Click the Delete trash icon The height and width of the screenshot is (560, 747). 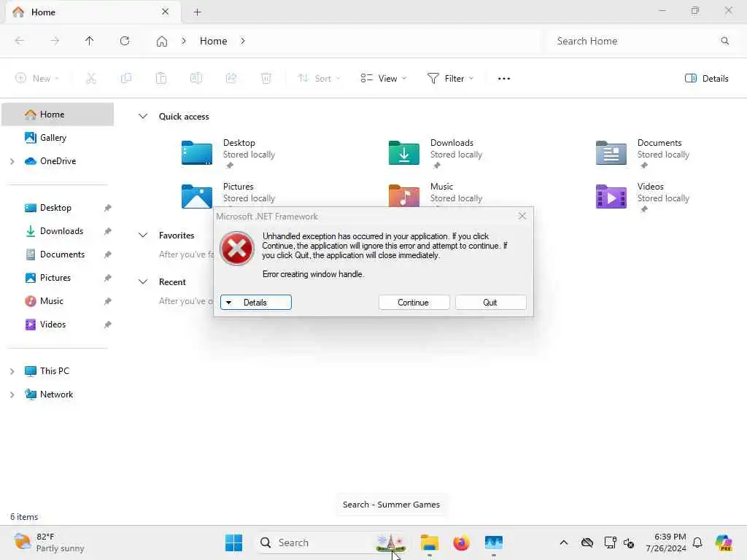pyautogui.click(x=266, y=79)
